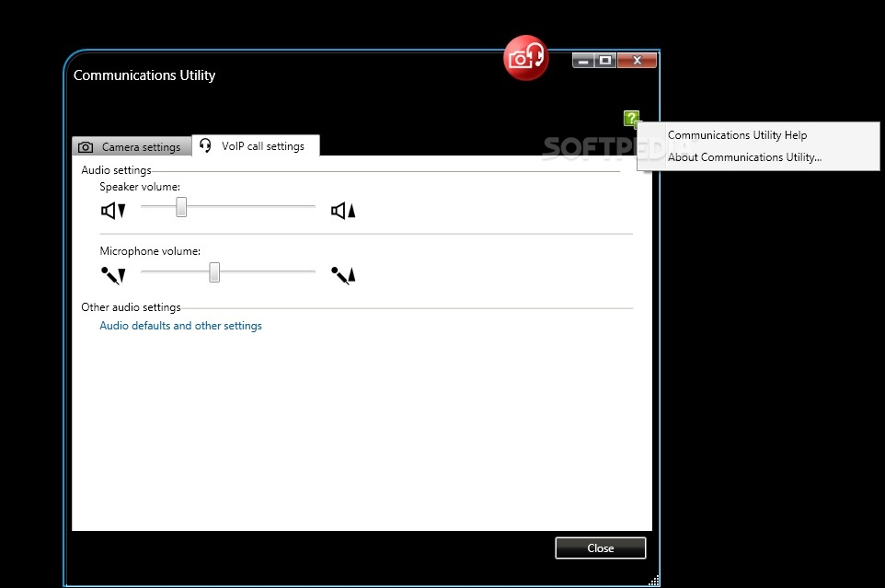Open Audio defaults and other settings link
885x588 pixels.
click(x=180, y=326)
